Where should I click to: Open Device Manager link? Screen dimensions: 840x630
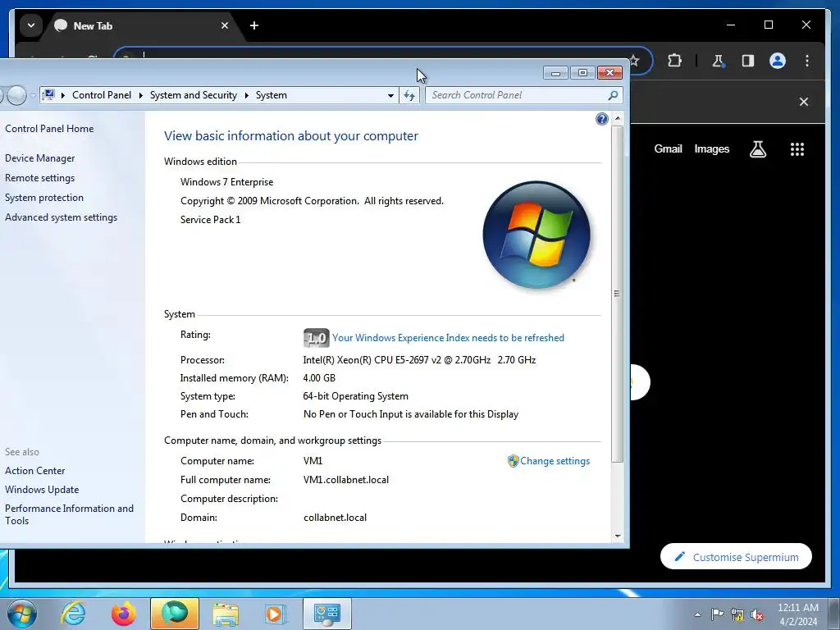coord(40,158)
